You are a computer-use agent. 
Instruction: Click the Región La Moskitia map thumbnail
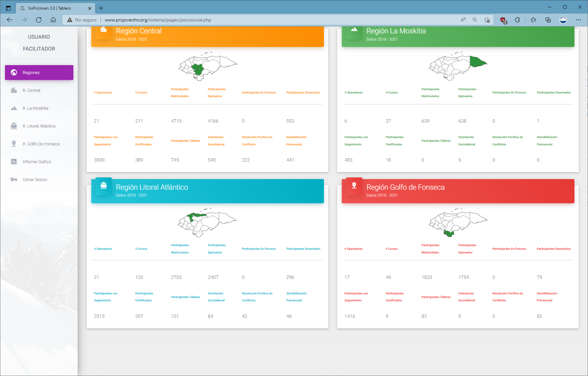click(458, 66)
